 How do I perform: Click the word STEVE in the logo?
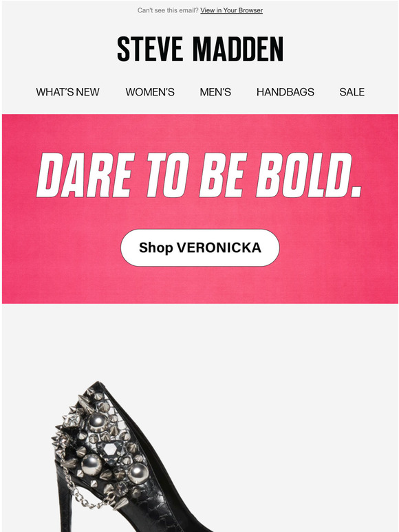click(x=150, y=49)
